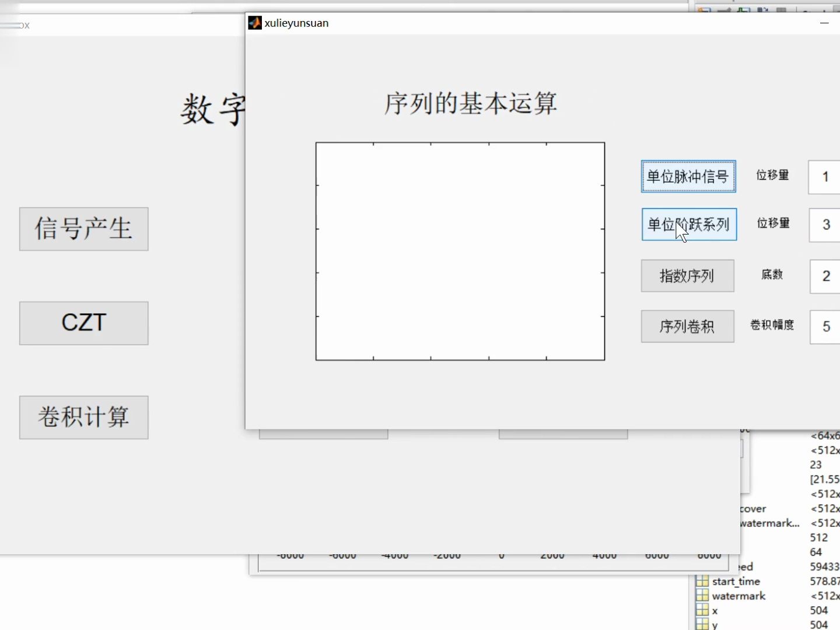Viewport: 840px width, 630px height.
Task: Select variable name y in workspace
Action: click(x=715, y=625)
